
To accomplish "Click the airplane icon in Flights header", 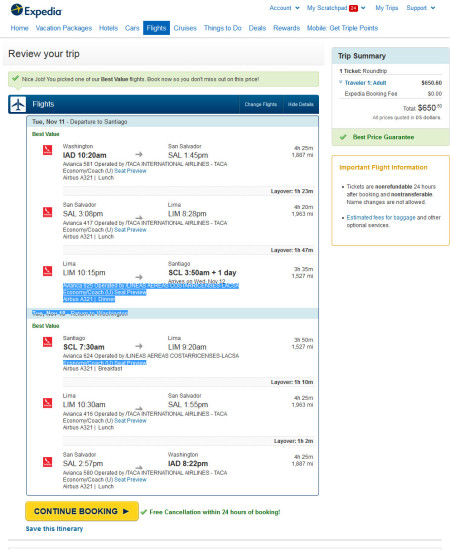I will click(x=18, y=105).
